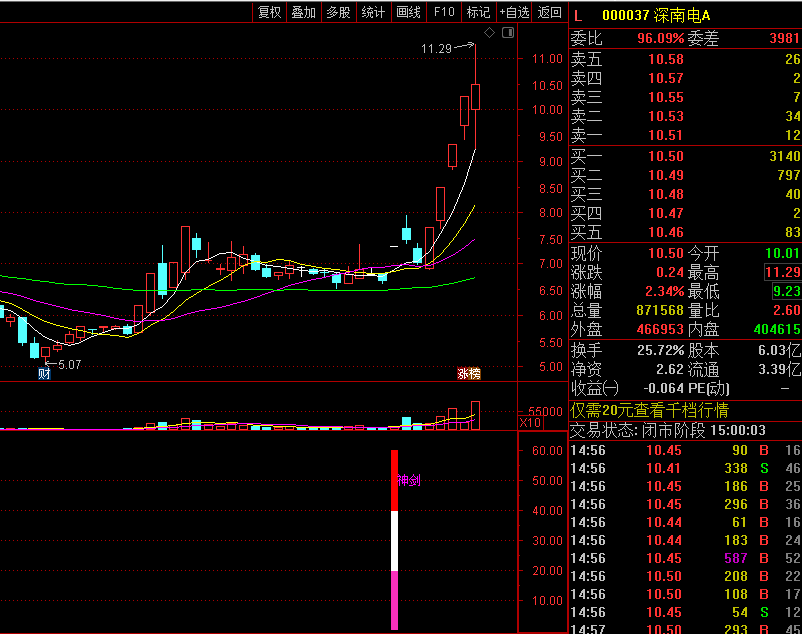Image resolution: width=802 pixels, height=634 pixels.
Task: Click 委差 value 3981
Action: point(784,38)
